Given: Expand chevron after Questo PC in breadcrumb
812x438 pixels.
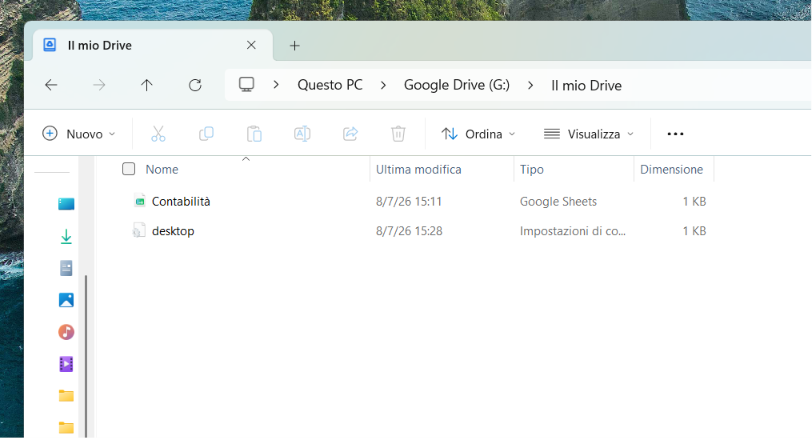Looking at the screenshot, I should click(x=383, y=85).
